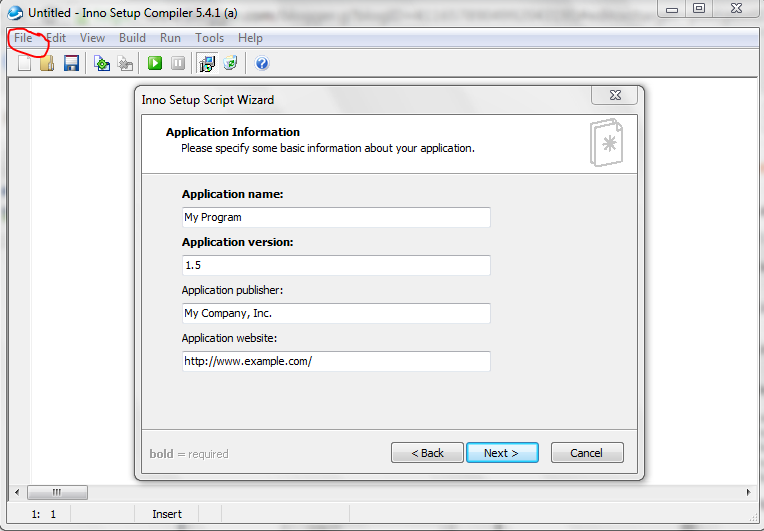This screenshot has width=764, height=531.
Task: Cancel the Script Wizard
Action: pos(587,453)
